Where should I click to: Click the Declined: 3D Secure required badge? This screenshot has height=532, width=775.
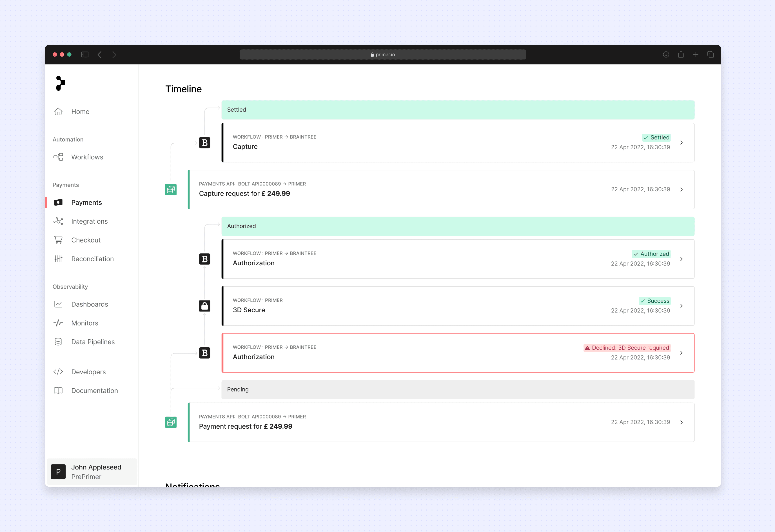(627, 348)
